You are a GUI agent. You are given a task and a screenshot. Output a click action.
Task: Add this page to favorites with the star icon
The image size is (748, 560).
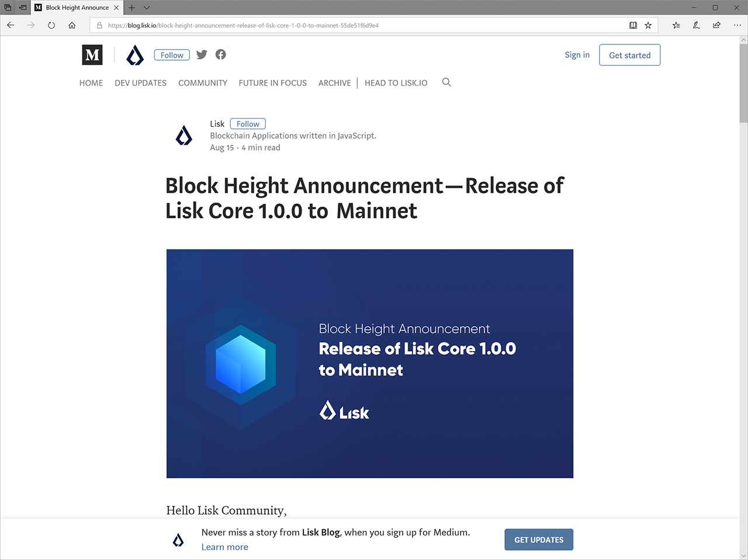[648, 25]
